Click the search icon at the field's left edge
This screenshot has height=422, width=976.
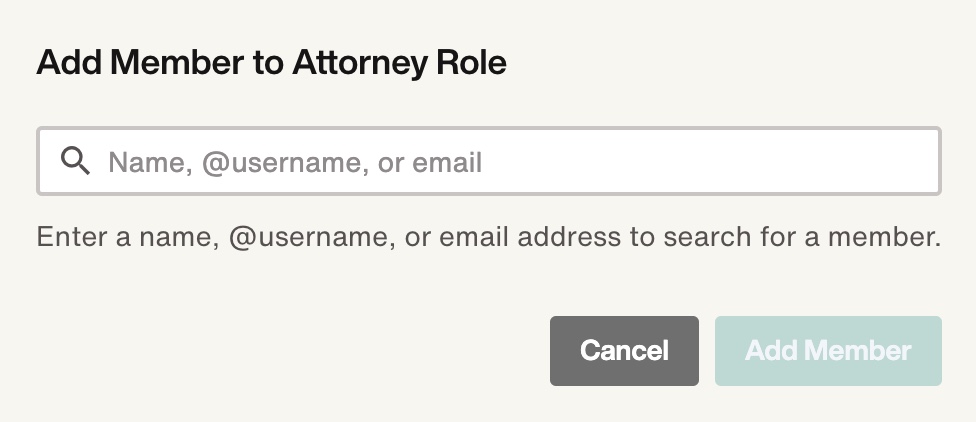(75, 161)
